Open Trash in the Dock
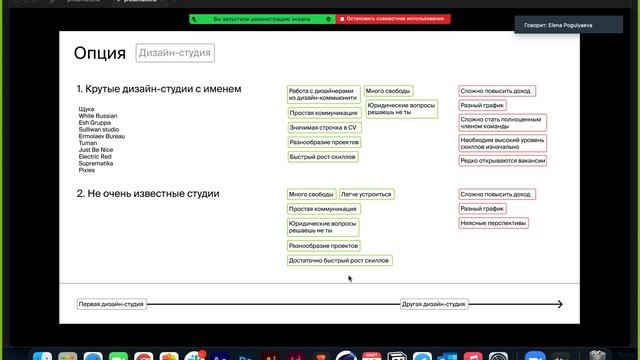 [597, 356]
